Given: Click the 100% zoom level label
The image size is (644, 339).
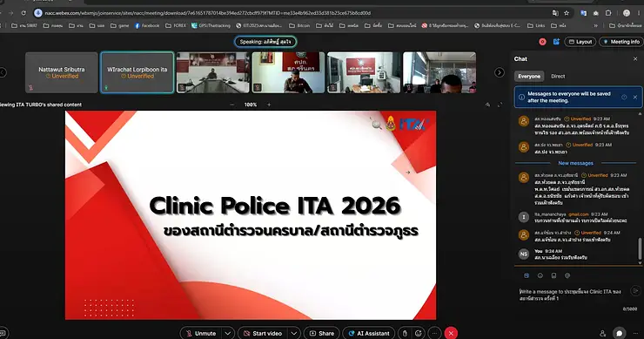Looking at the screenshot, I should pyautogui.click(x=251, y=105).
